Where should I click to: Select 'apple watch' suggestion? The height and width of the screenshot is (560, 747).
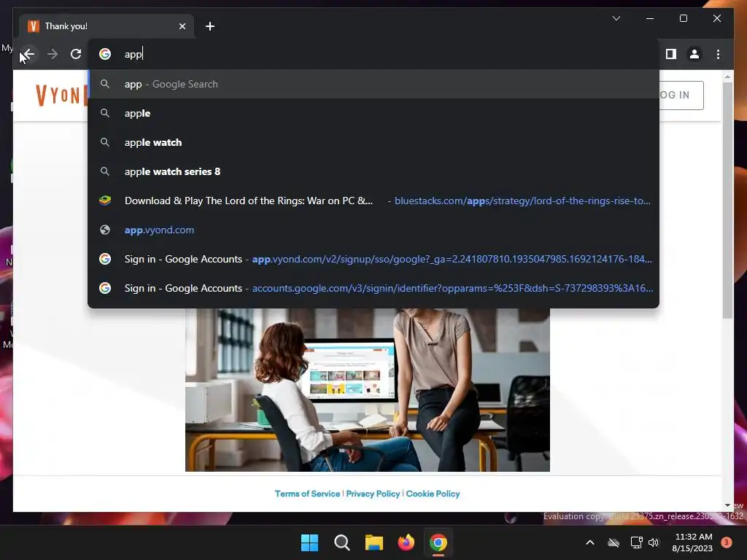[374, 142]
